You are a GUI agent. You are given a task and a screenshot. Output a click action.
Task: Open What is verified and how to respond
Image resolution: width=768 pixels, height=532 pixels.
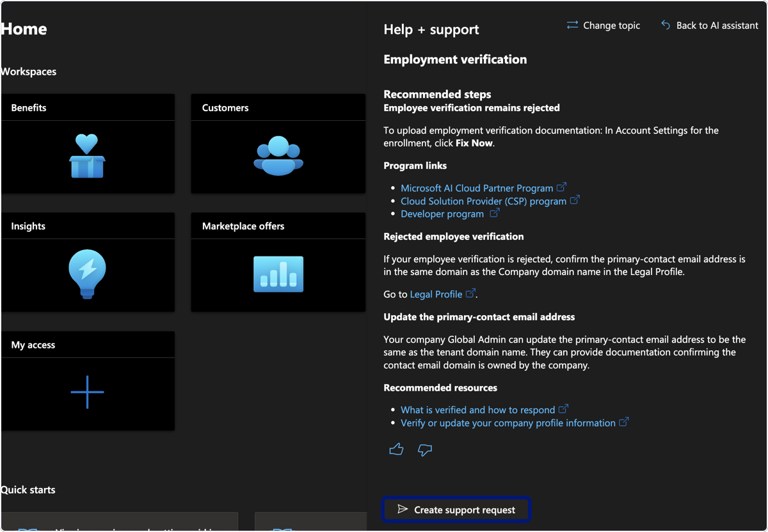coord(478,410)
